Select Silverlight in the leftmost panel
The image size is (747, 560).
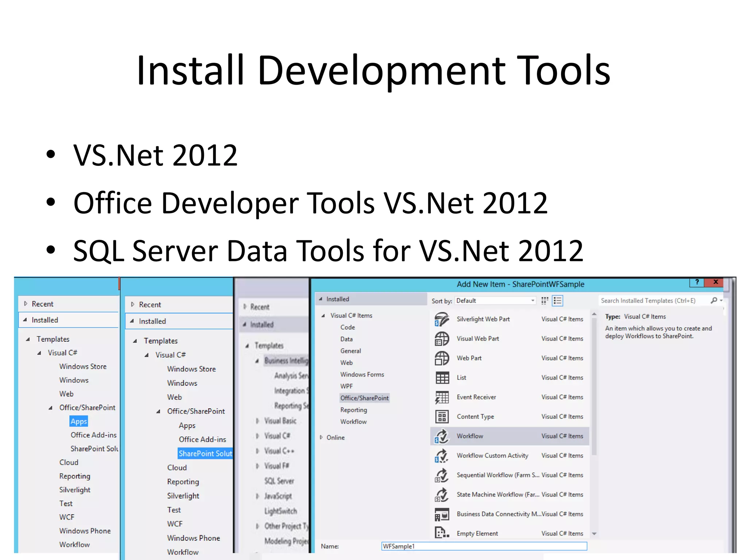tap(75, 490)
